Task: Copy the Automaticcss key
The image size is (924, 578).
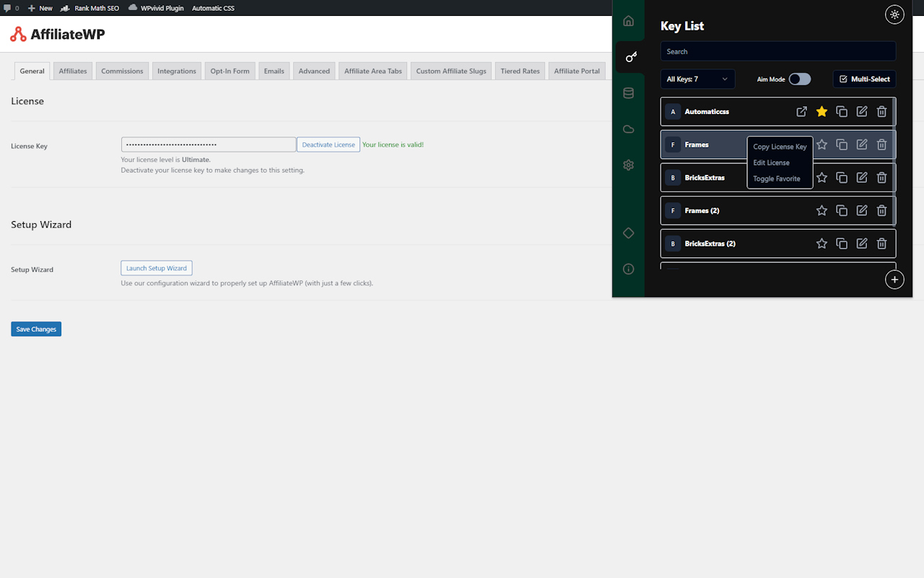Action: (842, 111)
